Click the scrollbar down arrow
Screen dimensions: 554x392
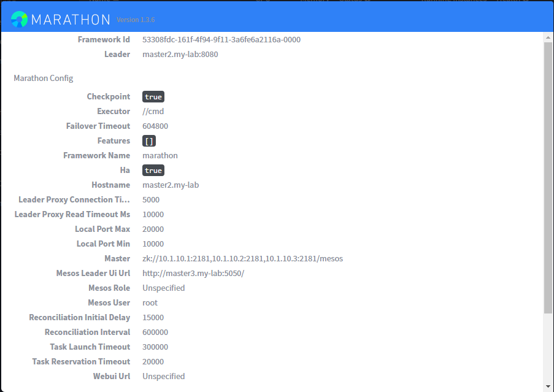(548, 386)
